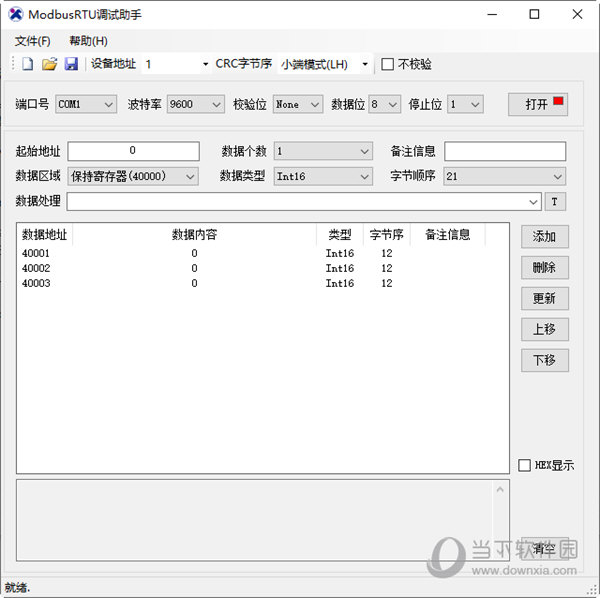Viewport: 600px width, 598px height.
Task: Open the CRC字节序 小端模式 dropdown
Action: coord(365,64)
